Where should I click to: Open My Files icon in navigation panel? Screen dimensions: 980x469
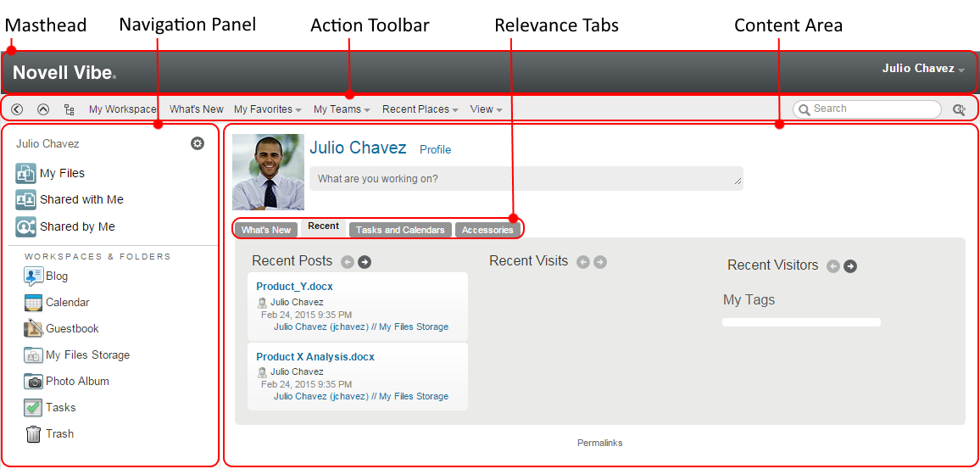pos(25,173)
